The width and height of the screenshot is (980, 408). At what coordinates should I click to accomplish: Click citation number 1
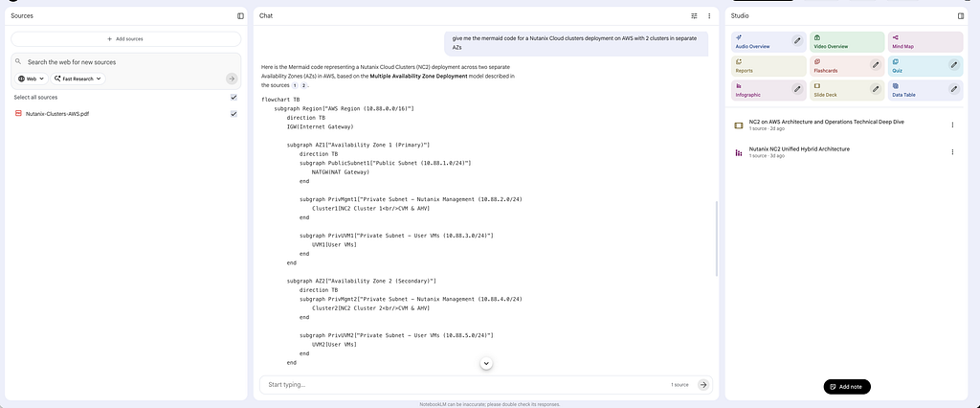[x=295, y=86]
